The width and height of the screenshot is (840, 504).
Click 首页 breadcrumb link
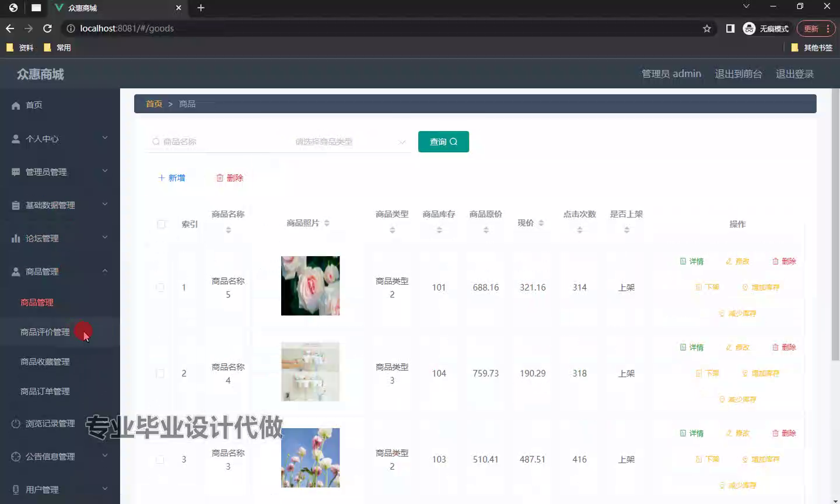pos(154,104)
